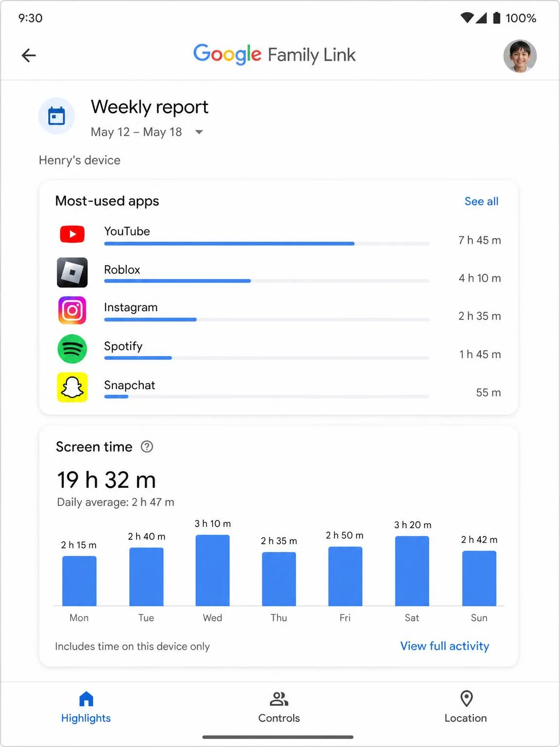
Task: Tap the Wi-Fi status icon
Action: 467,18
